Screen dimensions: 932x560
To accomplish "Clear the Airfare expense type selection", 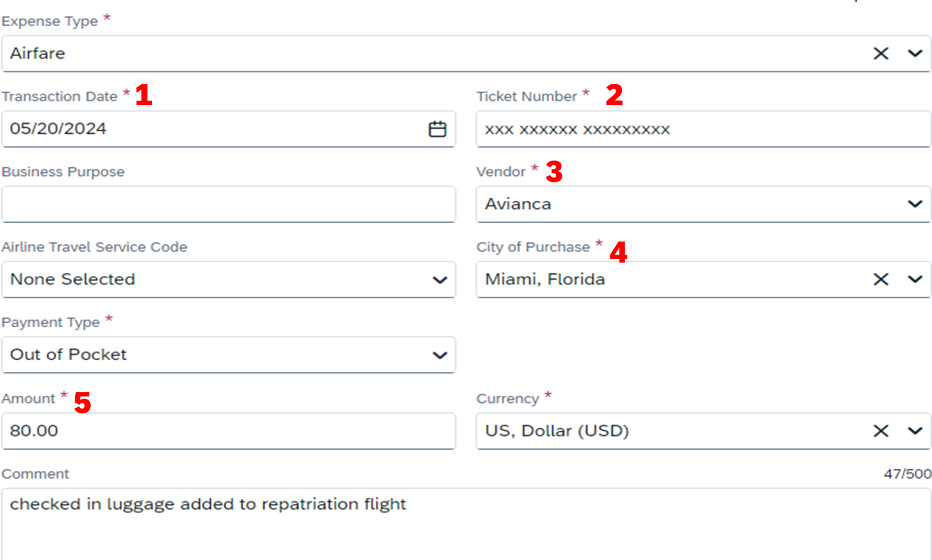I will [881, 53].
